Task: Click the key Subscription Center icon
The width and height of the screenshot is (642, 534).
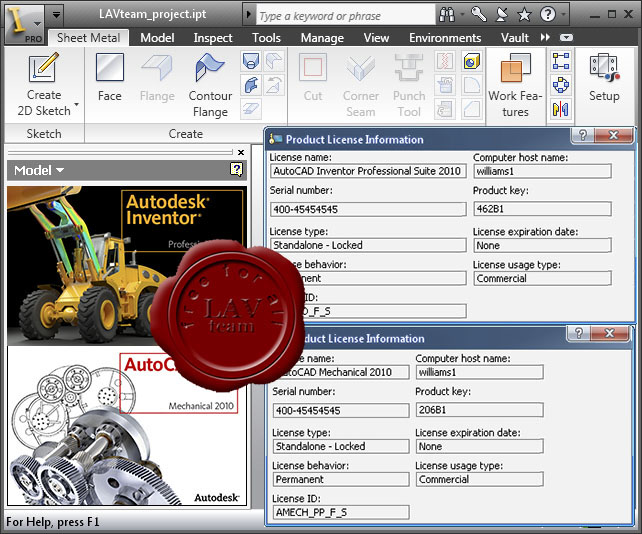Action: point(478,15)
